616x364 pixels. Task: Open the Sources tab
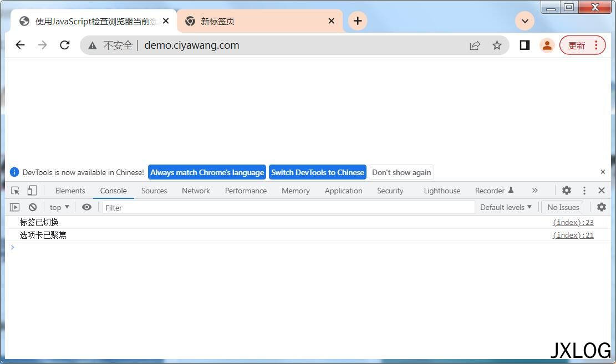[154, 191]
